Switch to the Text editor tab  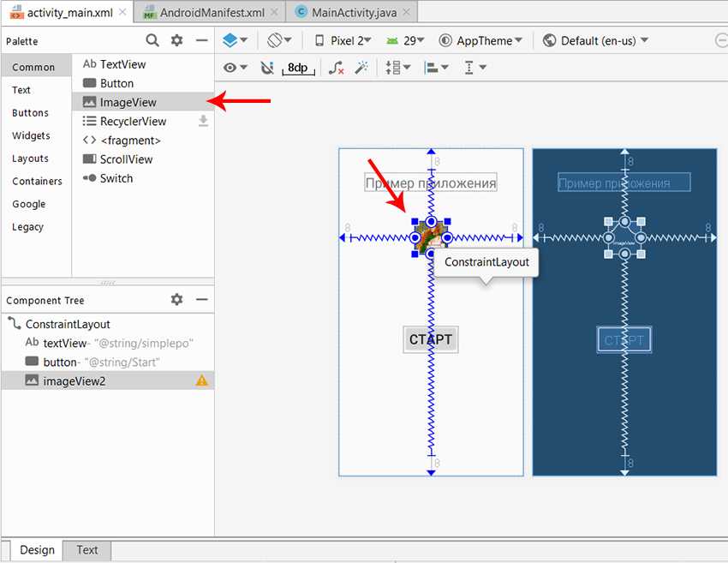(87, 550)
